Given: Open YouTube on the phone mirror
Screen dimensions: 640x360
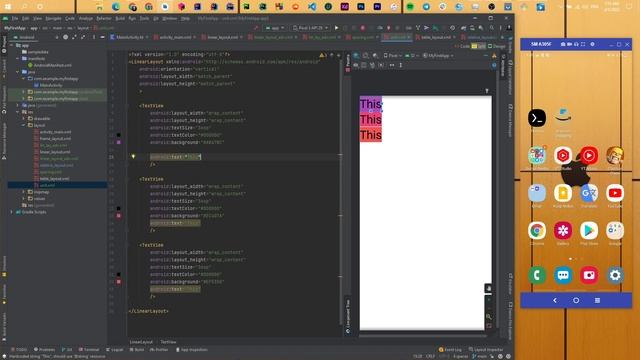Looking at the screenshot, I should [615, 193].
